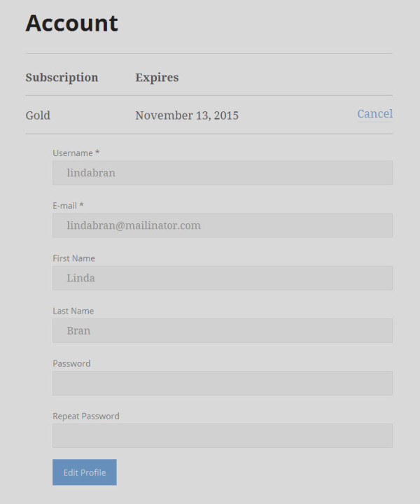Click the First Name label text

pyautogui.click(x=73, y=258)
